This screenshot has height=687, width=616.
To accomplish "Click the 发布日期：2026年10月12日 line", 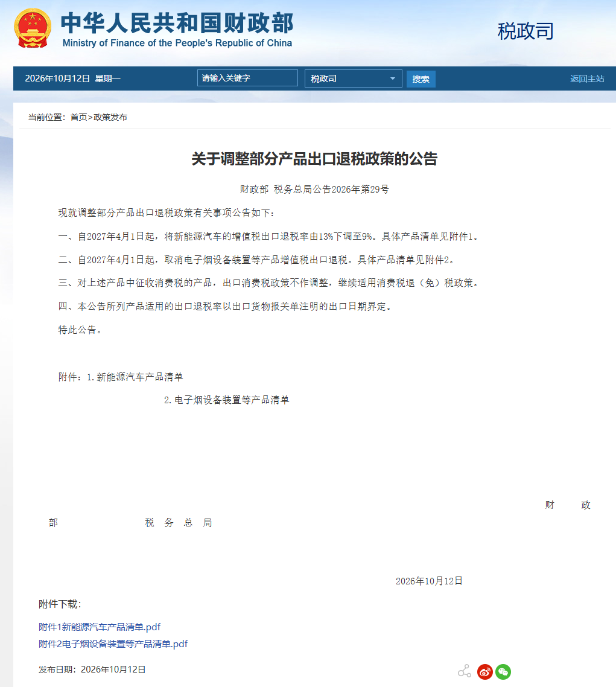I will coord(92,669).
